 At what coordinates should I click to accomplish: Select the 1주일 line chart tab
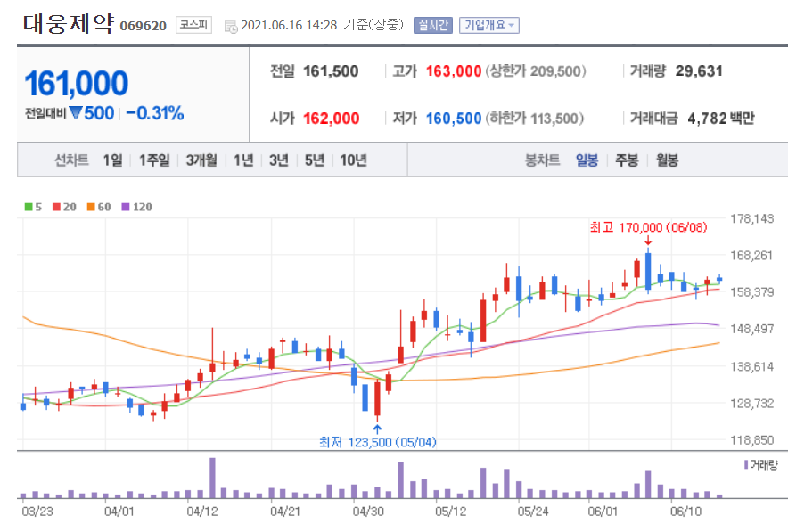[x=154, y=160]
